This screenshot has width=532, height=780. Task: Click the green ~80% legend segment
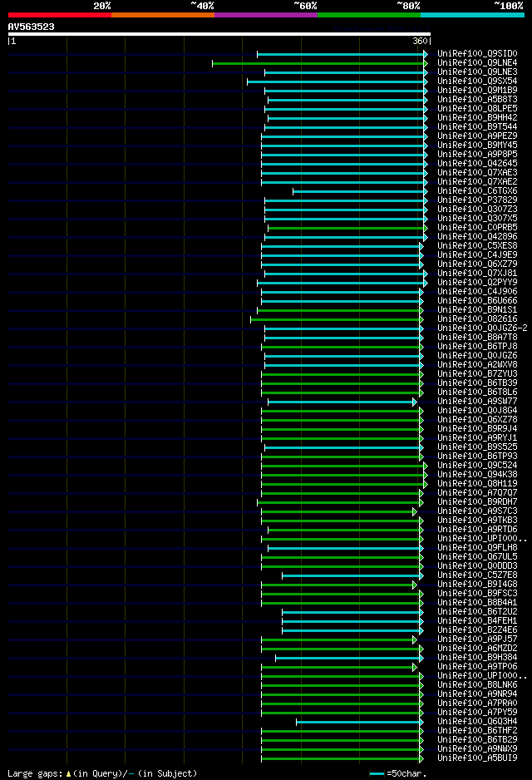[369, 15]
